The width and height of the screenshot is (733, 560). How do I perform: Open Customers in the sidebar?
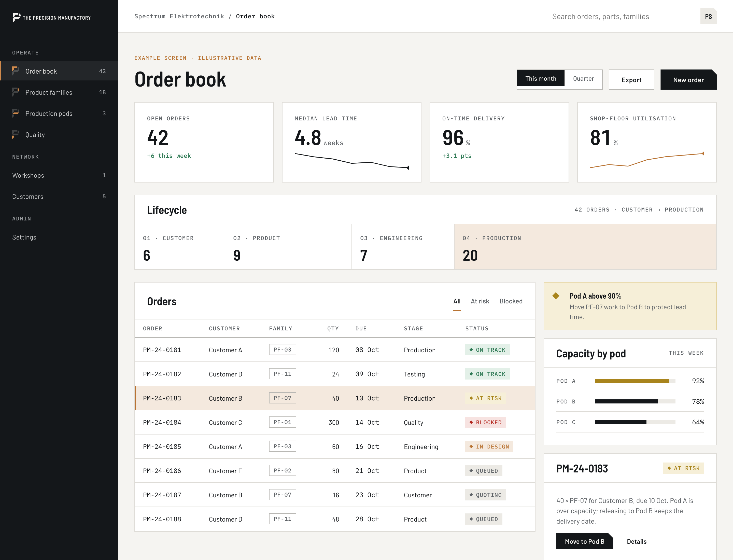(59, 197)
